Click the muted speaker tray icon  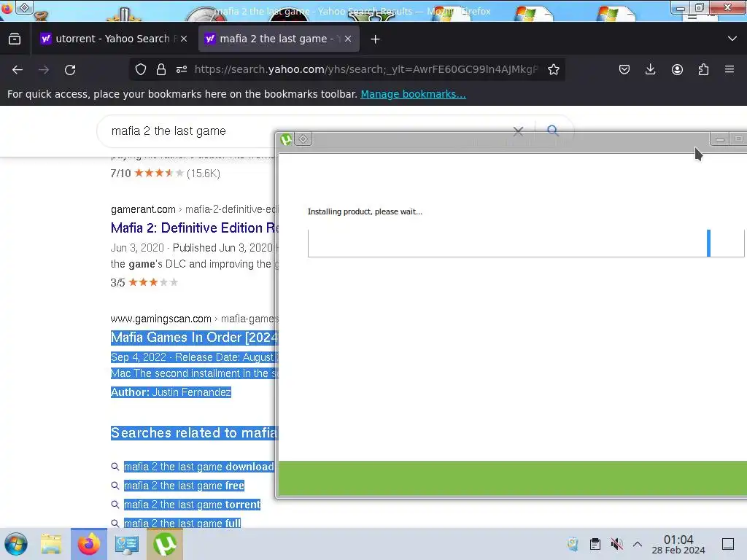[616, 544]
